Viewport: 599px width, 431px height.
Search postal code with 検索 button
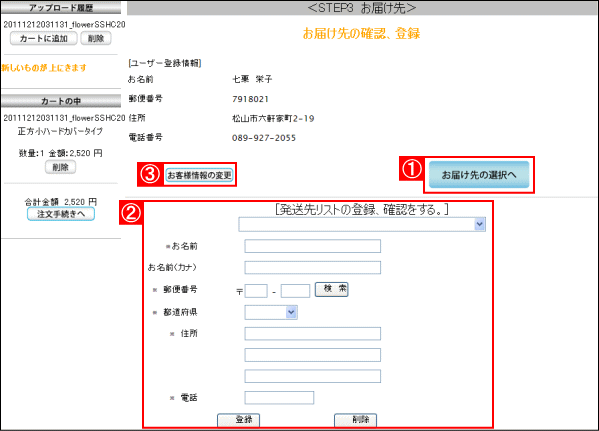pos(331,289)
